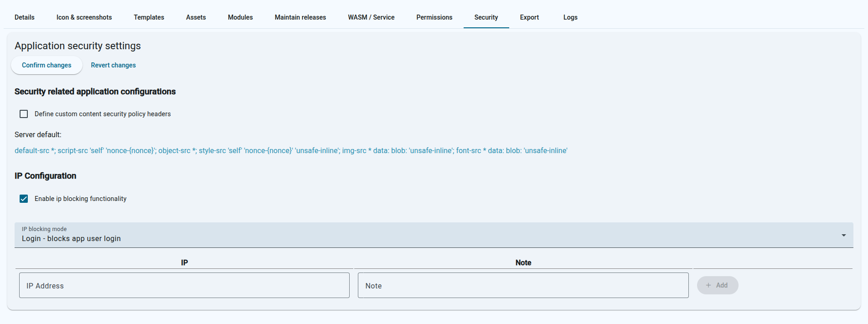Switch to WASM / Service tab
The width and height of the screenshot is (868, 324).
pyautogui.click(x=371, y=17)
